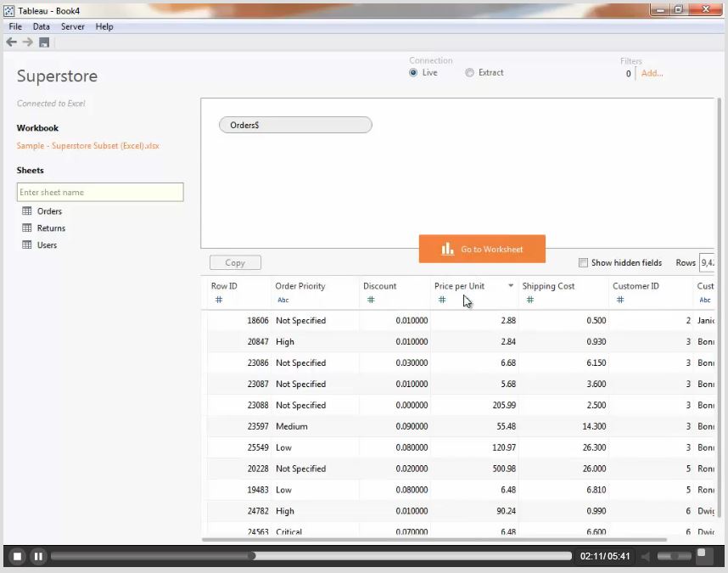728x573 pixels.
Task: Open the Price per Unit column dropdown
Action: click(x=511, y=286)
